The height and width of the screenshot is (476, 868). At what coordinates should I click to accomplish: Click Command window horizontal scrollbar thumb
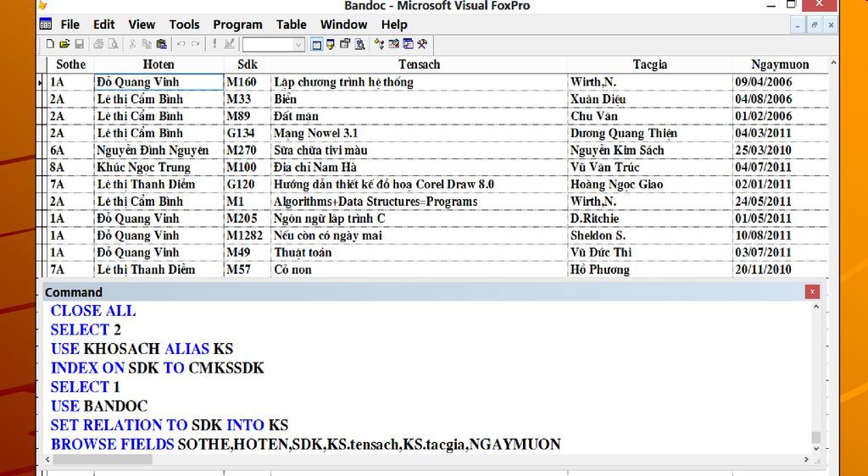103,459
